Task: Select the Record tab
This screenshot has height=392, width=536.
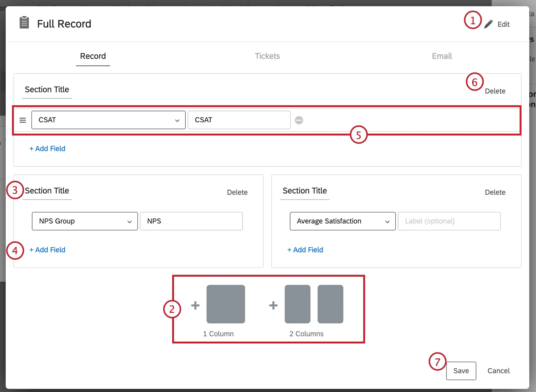Action: 93,56
